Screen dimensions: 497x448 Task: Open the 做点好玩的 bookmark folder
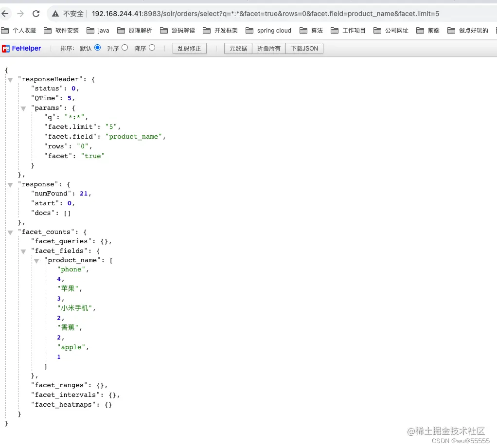coord(468,31)
